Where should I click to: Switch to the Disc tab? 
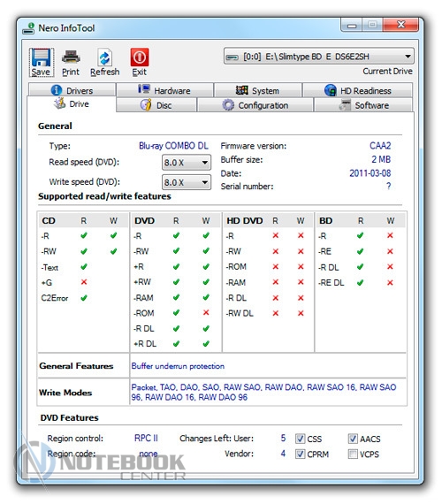156,105
